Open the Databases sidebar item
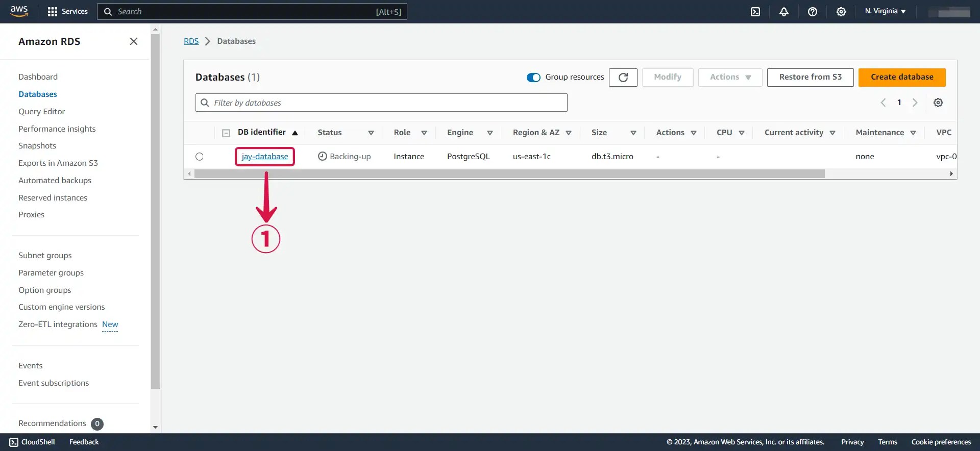Screen dimensions: 980x451 coord(38,94)
